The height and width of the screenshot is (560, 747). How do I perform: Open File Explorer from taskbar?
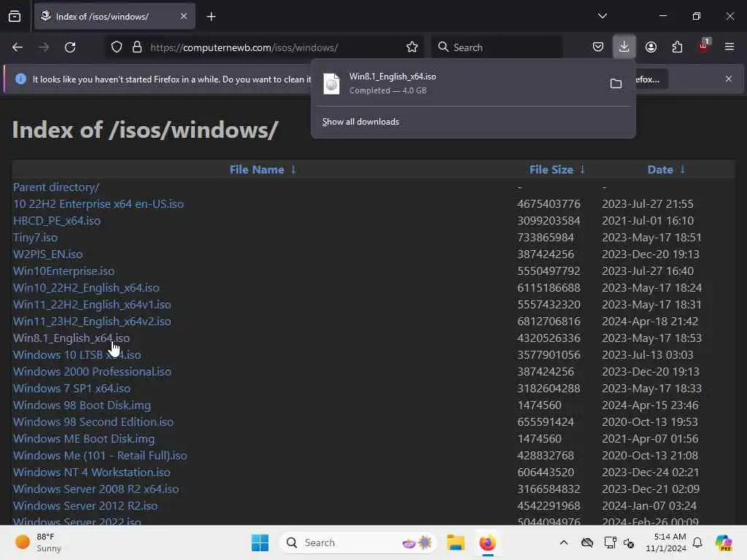455,542
